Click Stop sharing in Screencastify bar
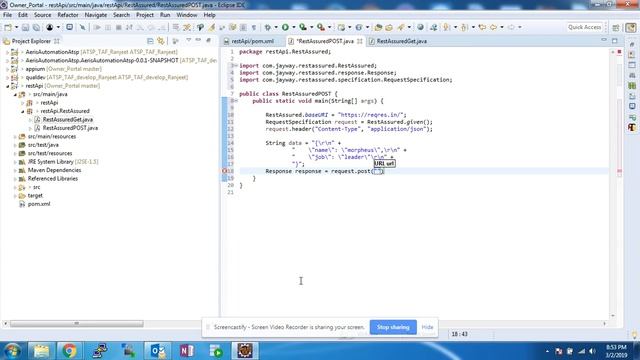This screenshot has height=360, width=640. (393, 327)
